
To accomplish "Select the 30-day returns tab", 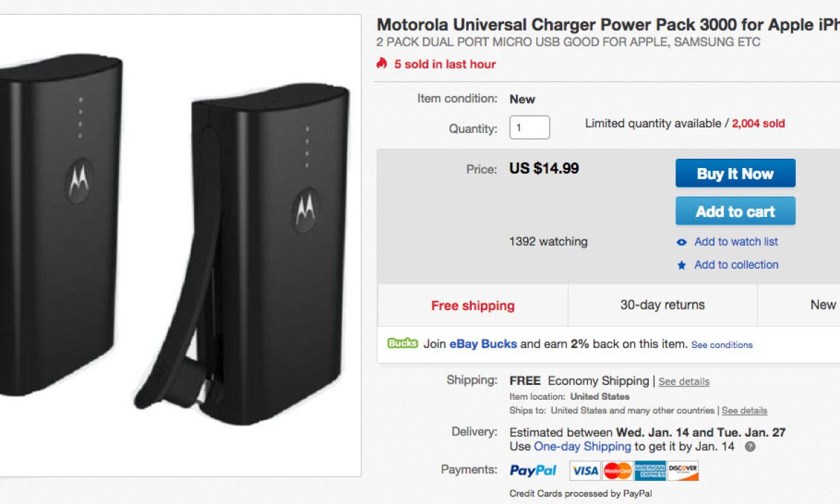I will 662,305.
